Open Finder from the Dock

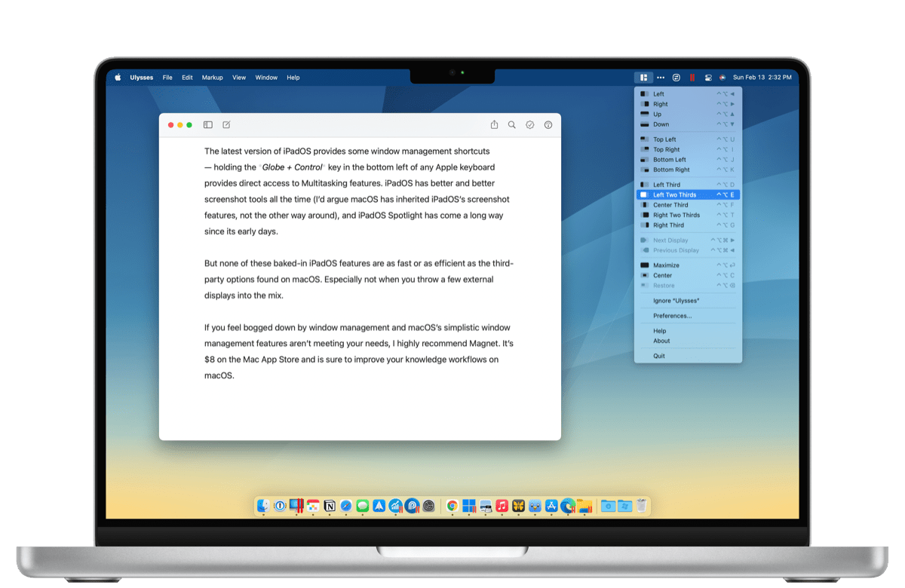tap(263, 506)
